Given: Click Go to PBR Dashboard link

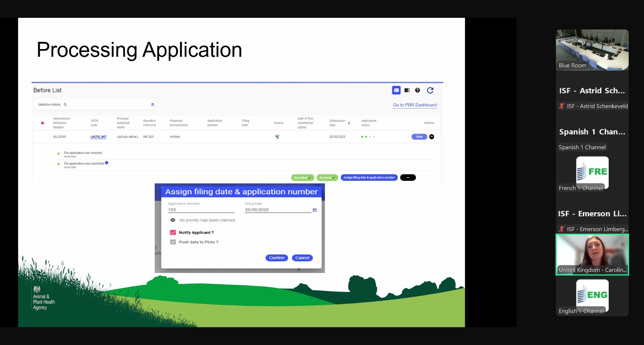Looking at the screenshot, I should (415, 105).
